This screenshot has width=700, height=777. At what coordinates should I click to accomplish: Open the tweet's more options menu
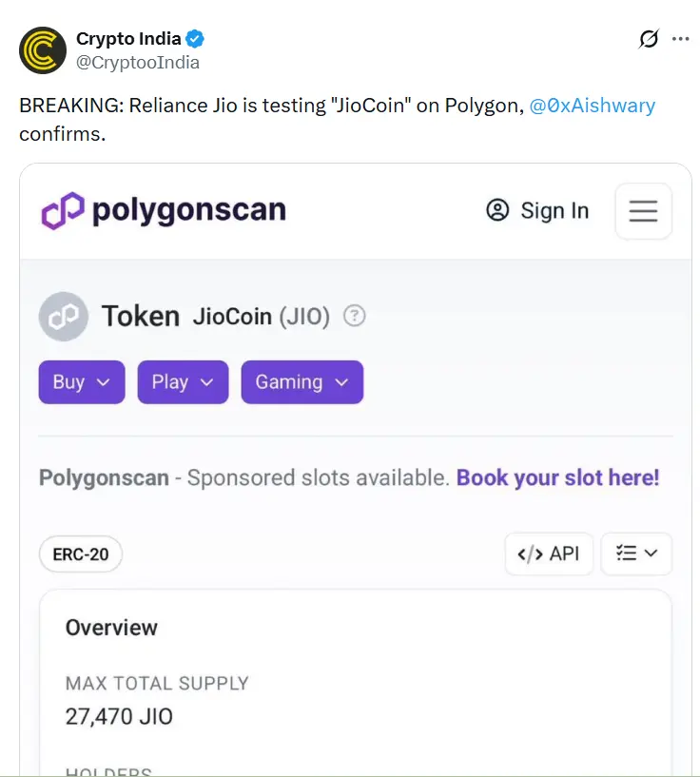tap(681, 40)
